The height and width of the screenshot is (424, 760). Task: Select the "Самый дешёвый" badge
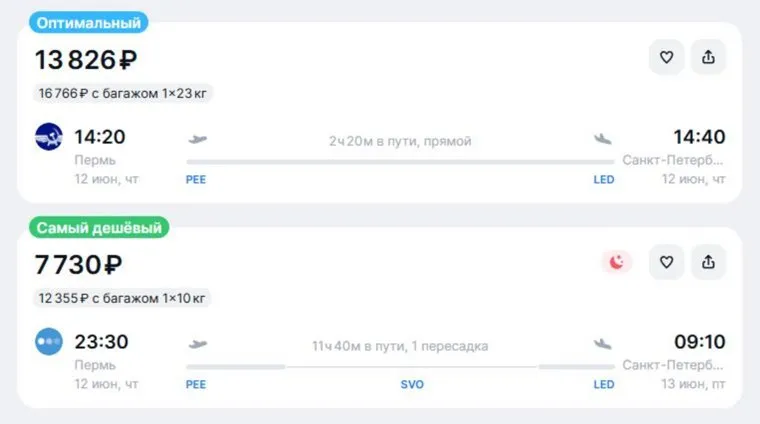click(99, 227)
